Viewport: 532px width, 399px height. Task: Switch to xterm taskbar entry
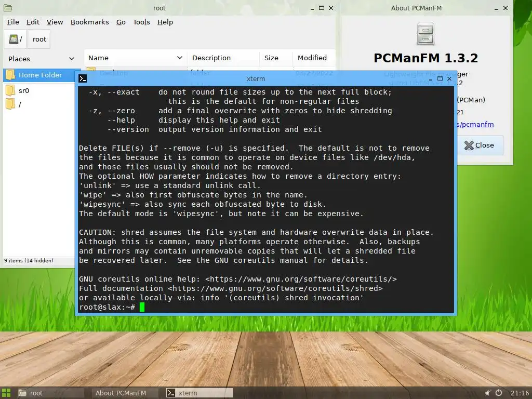click(x=199, y=393)
